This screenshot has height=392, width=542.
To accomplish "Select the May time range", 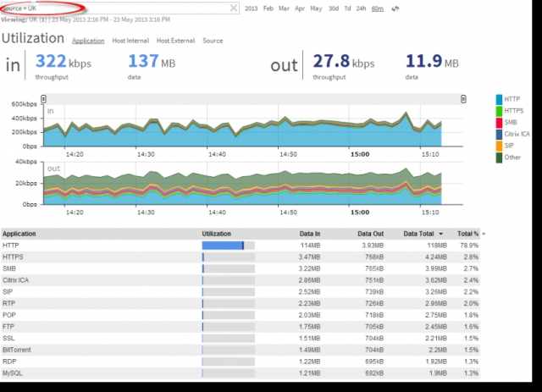I will 316,8.
